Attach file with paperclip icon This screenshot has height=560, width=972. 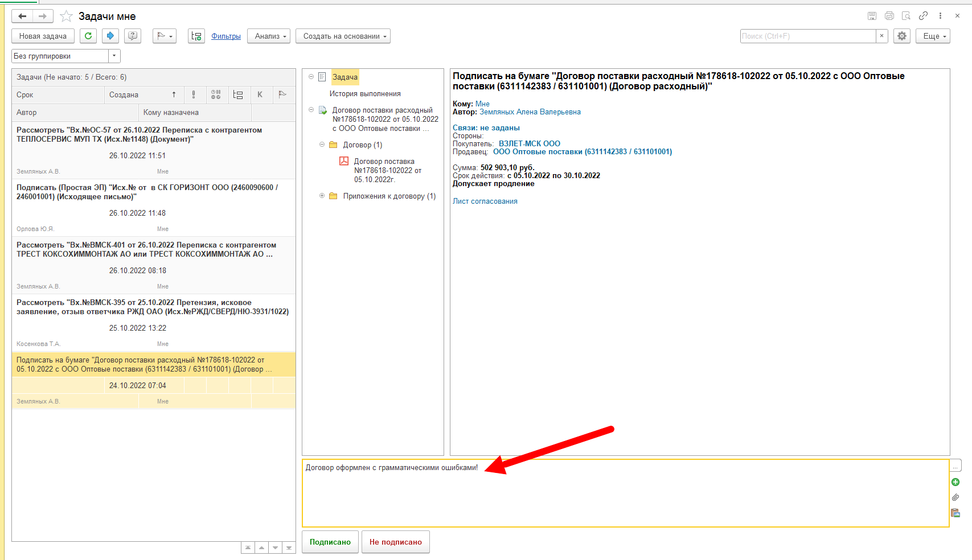pyautogui.click(x=955, y=497)
